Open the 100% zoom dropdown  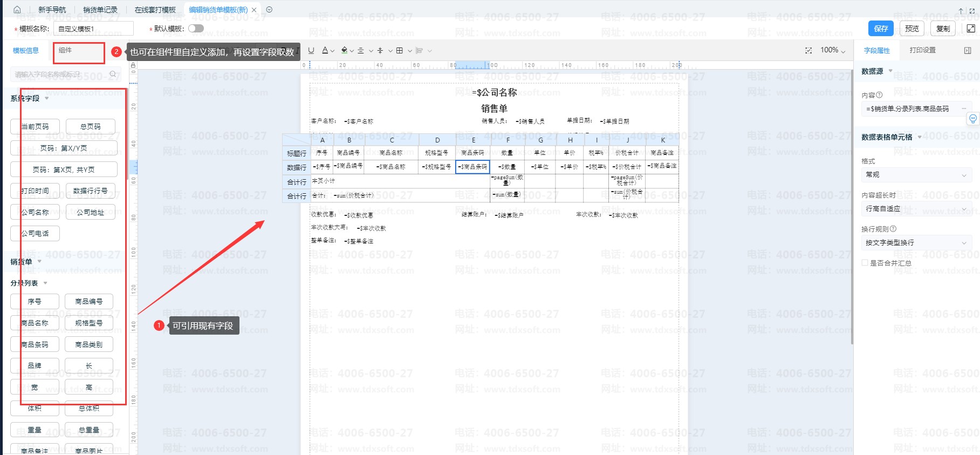pyautogui.click(x=833, y=50)
